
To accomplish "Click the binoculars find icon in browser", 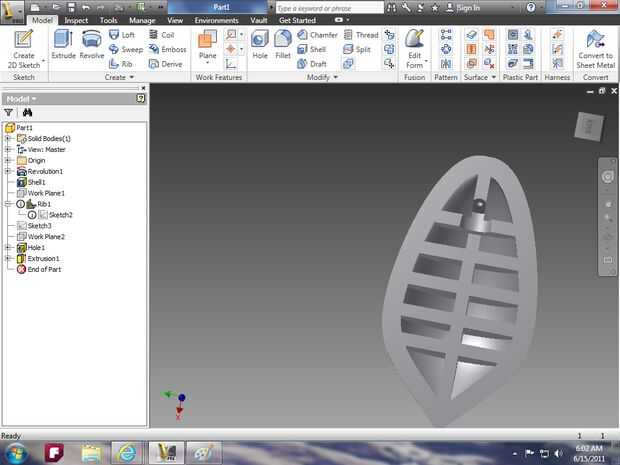I will (x=27, y=113).
